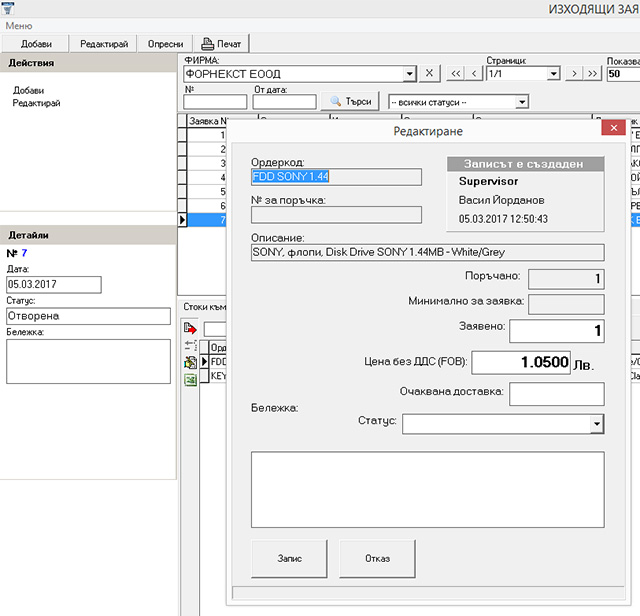Expand the ФИРМА combo box arrow

tap(409, 74)
